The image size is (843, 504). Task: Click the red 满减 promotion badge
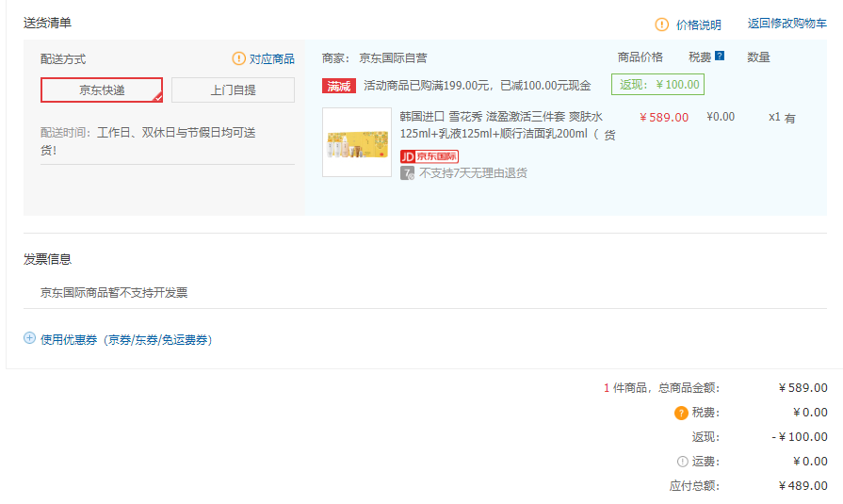pos(339,86)
